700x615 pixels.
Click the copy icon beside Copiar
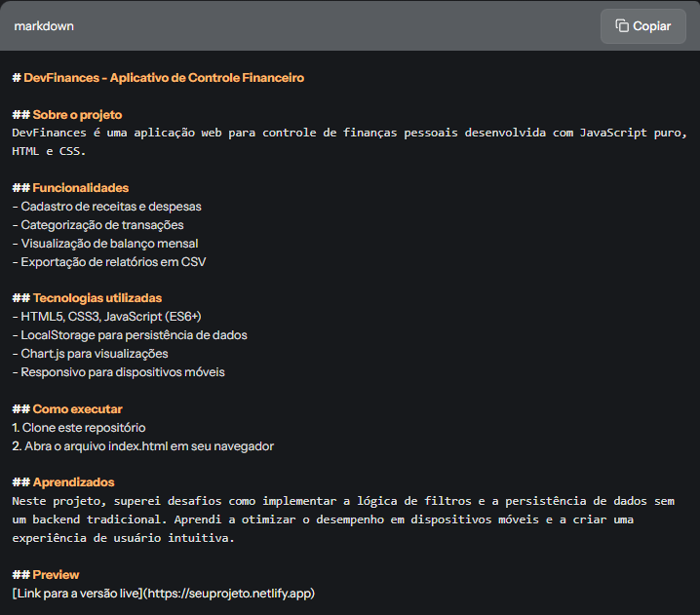(x=622, y=26)
